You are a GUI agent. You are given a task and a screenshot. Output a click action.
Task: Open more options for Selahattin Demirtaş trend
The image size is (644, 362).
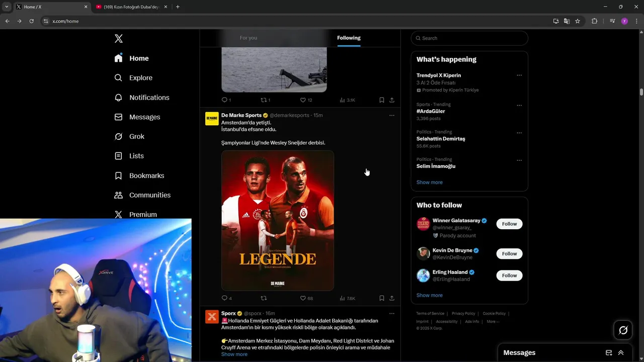pyautogui.click(x=519, y=133)
